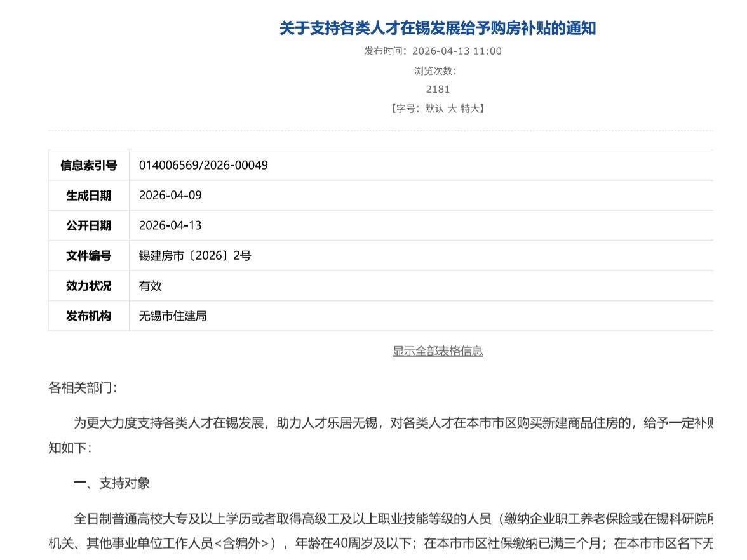747x560 pixels.
Task: Click the 公开日期 value 2026-04-13
Action: click(170, 225)
